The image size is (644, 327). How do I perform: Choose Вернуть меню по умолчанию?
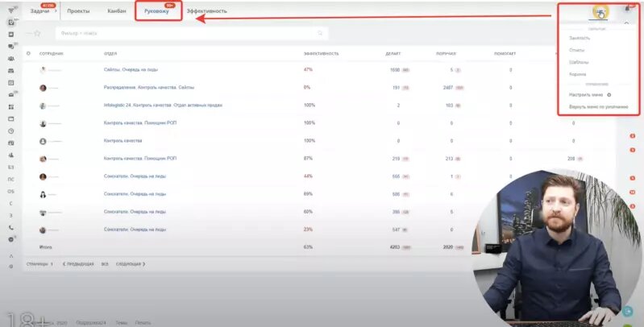point(598,107)
